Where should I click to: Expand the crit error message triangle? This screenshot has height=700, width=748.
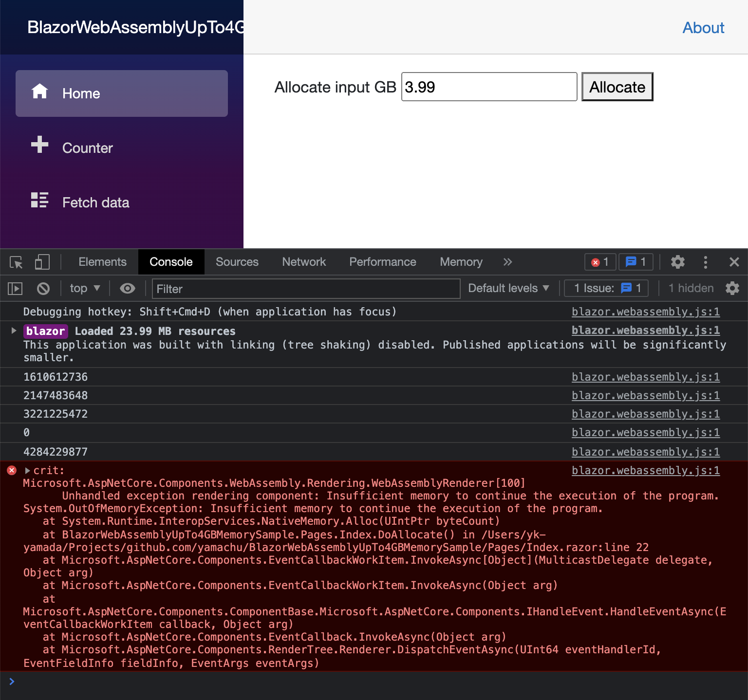(27, 471)
